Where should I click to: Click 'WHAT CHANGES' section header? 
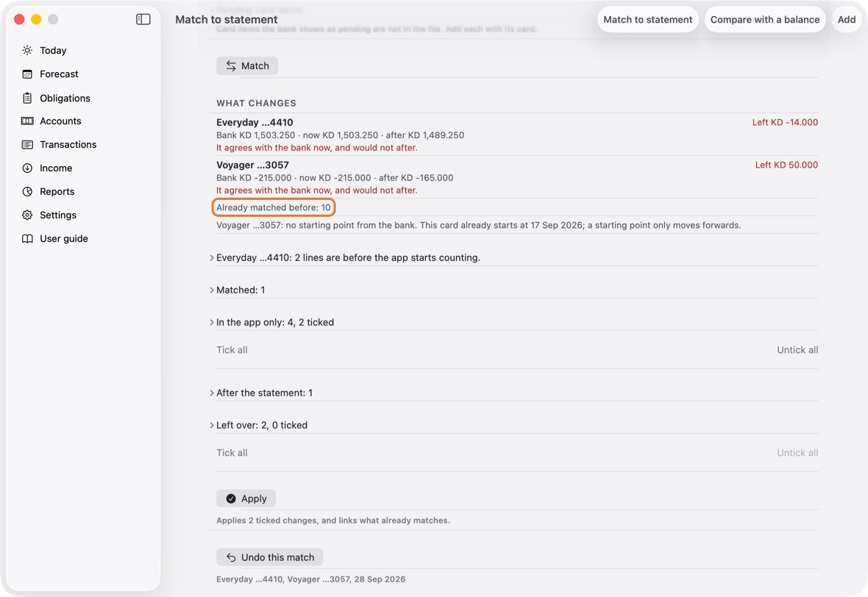click(x=256, y=103)
